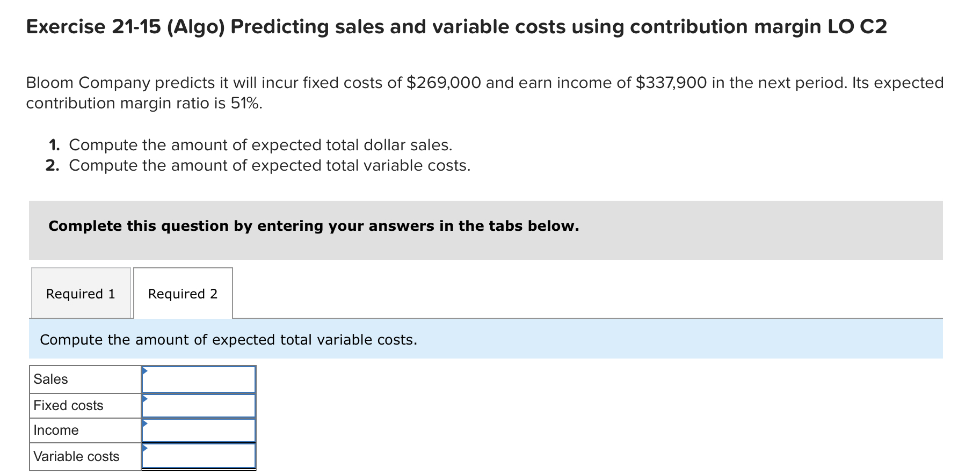The width and height of the screenshot is (980, 475).
Task: Select the Sales row label
Action: point(50,378)
